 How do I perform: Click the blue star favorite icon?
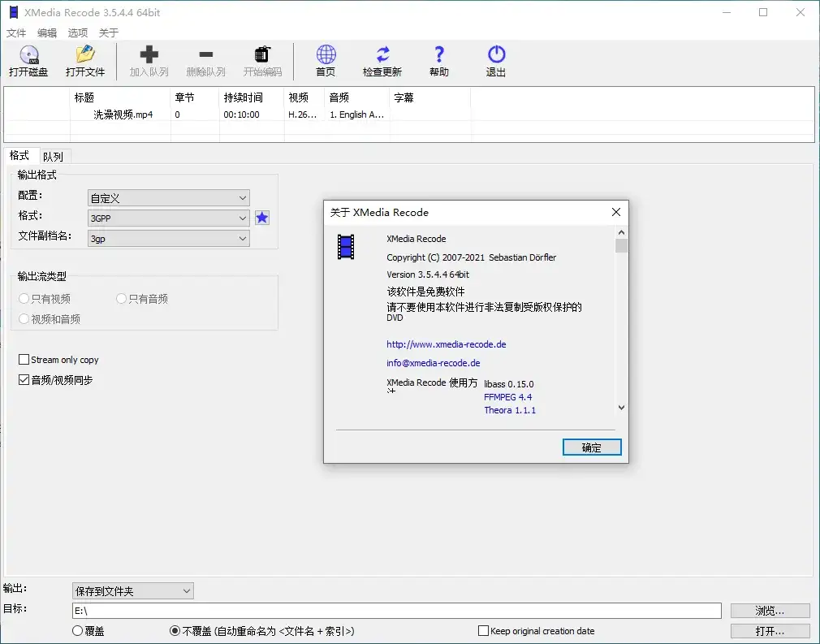click(x=261, y=218)
